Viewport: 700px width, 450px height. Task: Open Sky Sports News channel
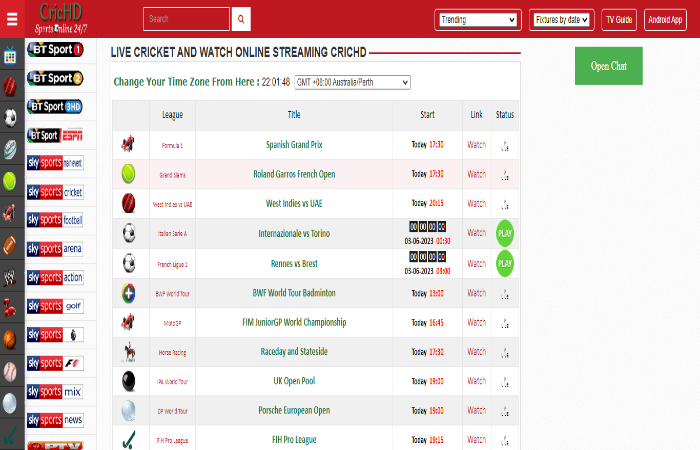coord(55,420)
